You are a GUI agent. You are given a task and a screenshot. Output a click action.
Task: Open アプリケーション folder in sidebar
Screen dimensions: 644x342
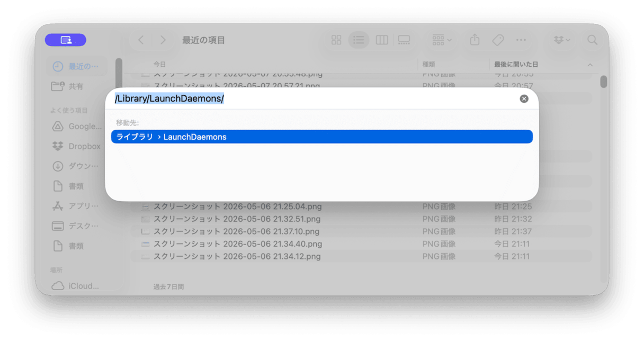pos(76,206)
